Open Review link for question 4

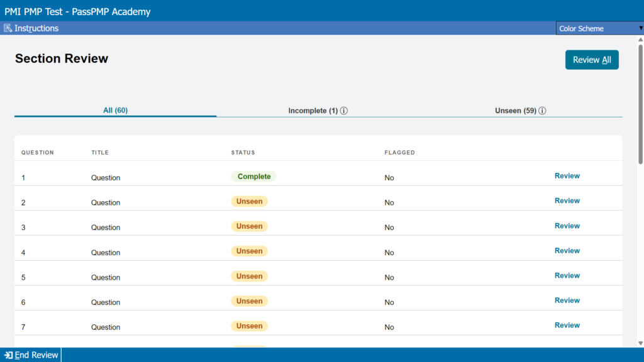[567, 251]
